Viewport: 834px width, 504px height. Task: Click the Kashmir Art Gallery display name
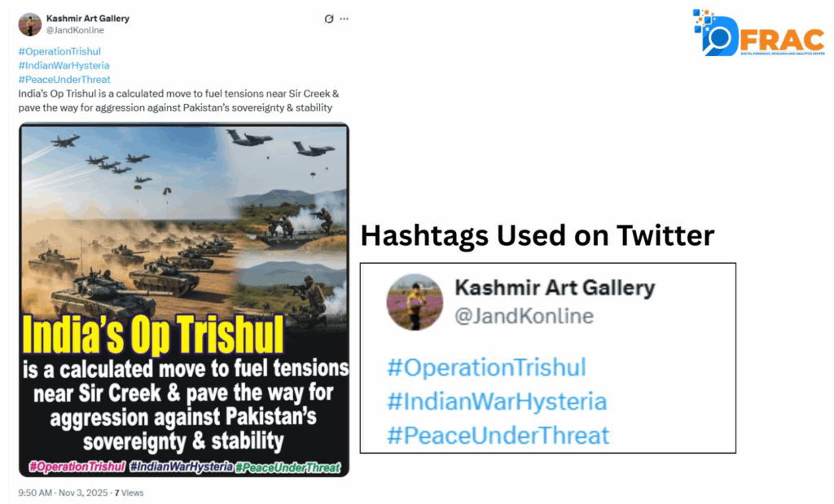point(88,18)
